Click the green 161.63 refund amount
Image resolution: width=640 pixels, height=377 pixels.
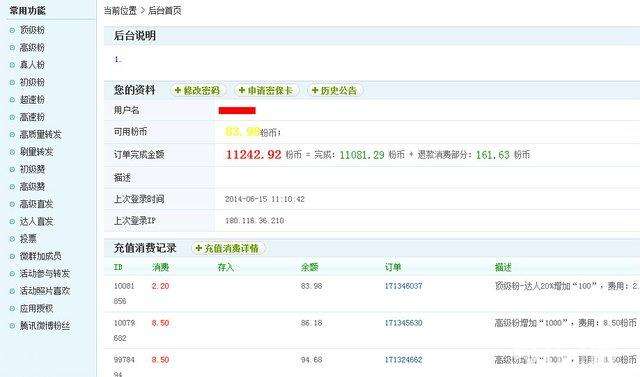coord(493,155)
